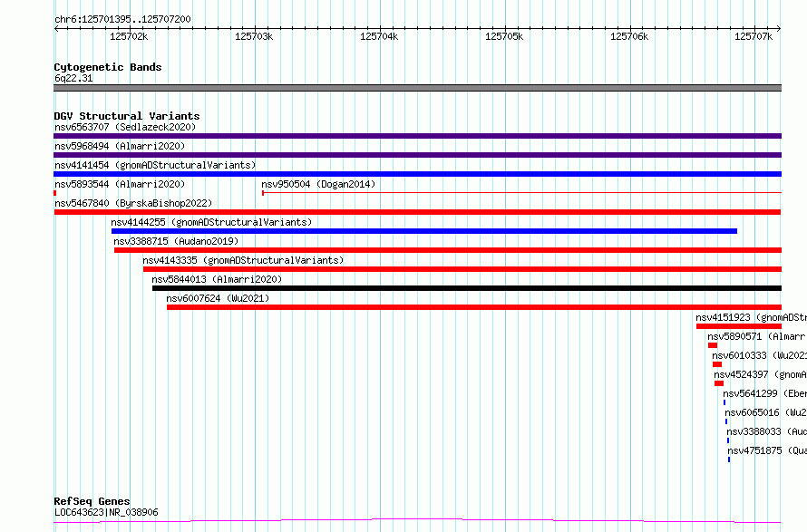The image size is (807, 532).
Task: Click the small red mark of nsv5893544
Action: click(x=55, y=193)
